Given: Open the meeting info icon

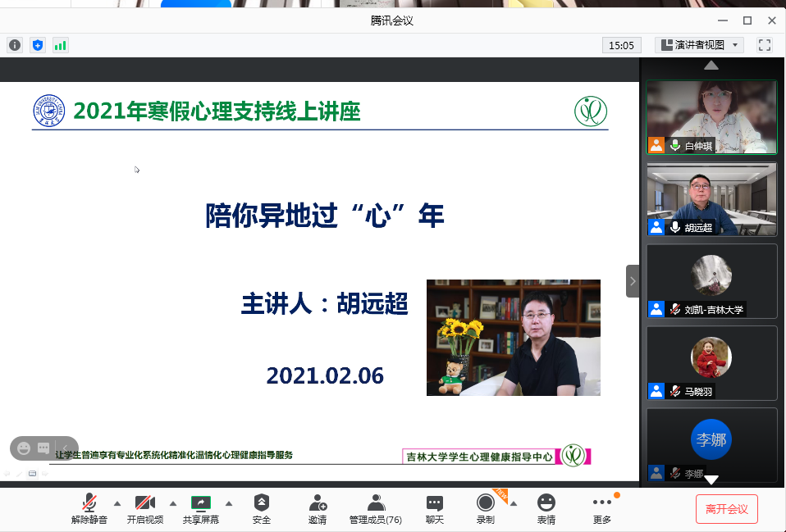Looking at the screenshot, I should [x=14, y=45].
